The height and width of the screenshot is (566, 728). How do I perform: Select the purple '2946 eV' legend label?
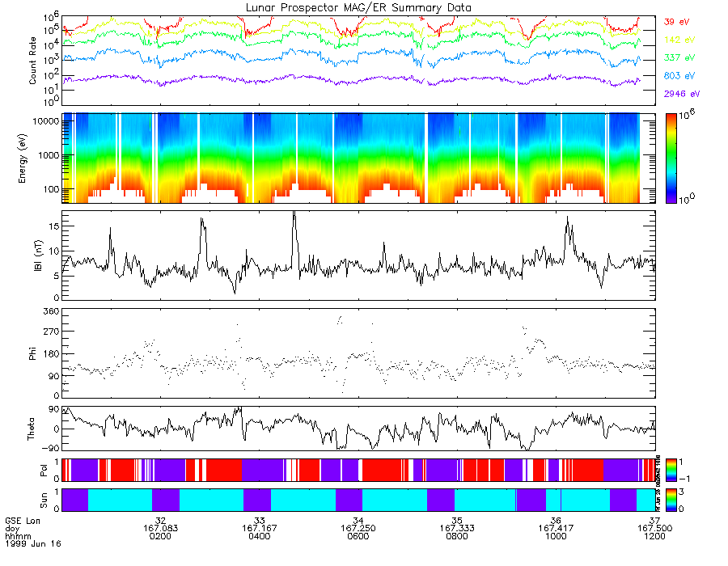pyautogui.click(x=682, y=94)
